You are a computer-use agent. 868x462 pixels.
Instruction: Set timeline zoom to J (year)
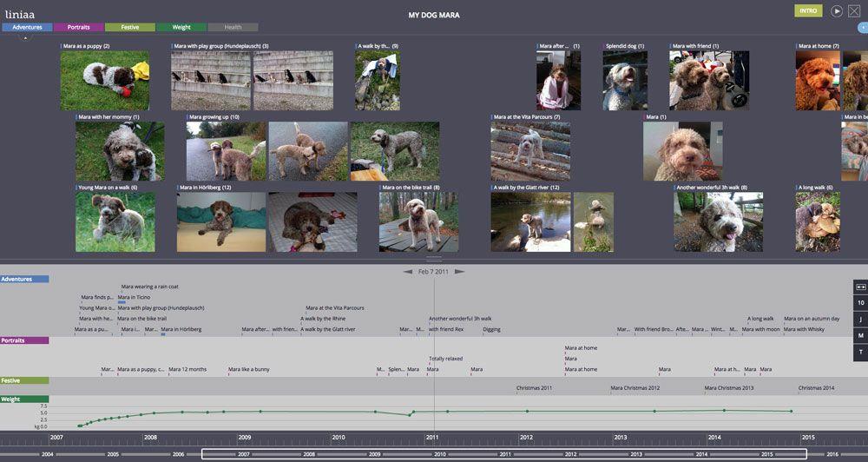click(861, 320)
